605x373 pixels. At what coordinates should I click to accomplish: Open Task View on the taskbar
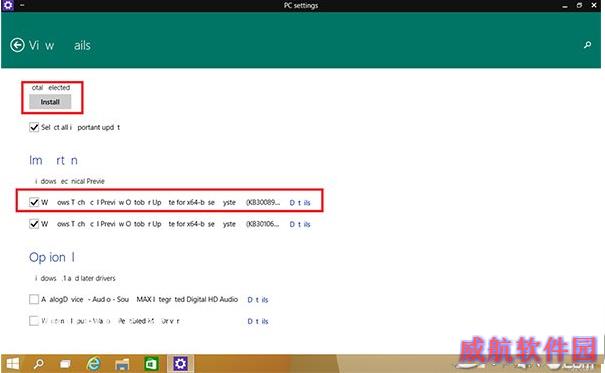tap(65, 364)
